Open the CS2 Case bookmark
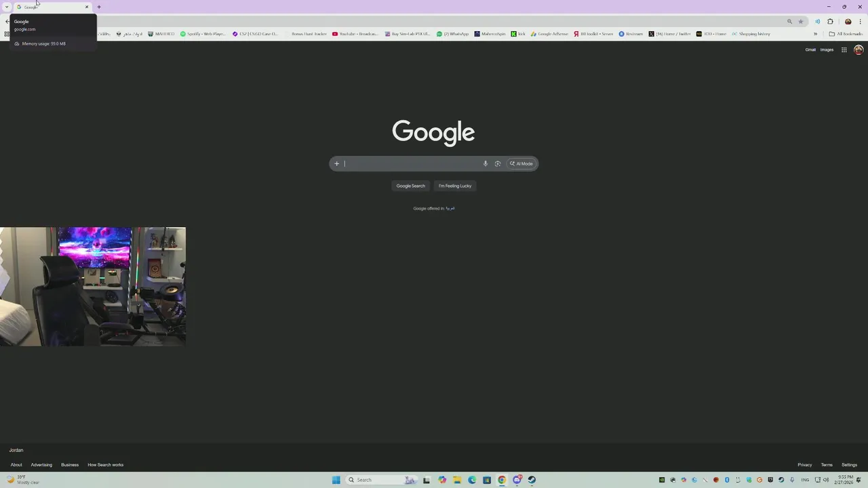The width and height of the screenshot is (868, 488). click(x=256, y=34)
